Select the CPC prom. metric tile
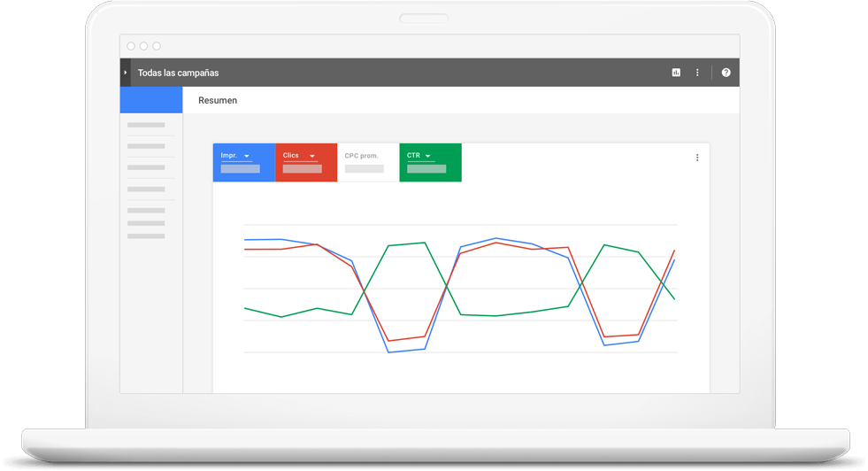The height and width of the screenshot is (471, 868). point(368,162)
